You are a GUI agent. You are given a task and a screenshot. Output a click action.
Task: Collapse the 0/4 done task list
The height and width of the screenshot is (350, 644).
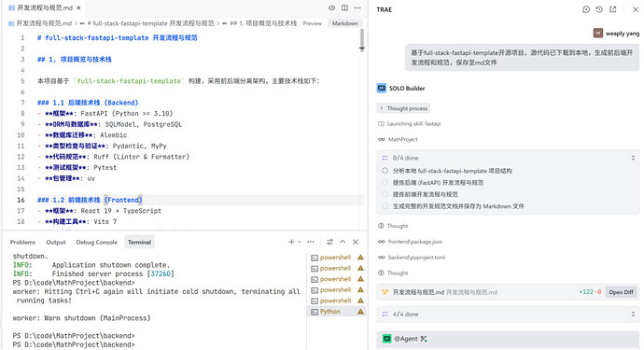coord(633,158)
